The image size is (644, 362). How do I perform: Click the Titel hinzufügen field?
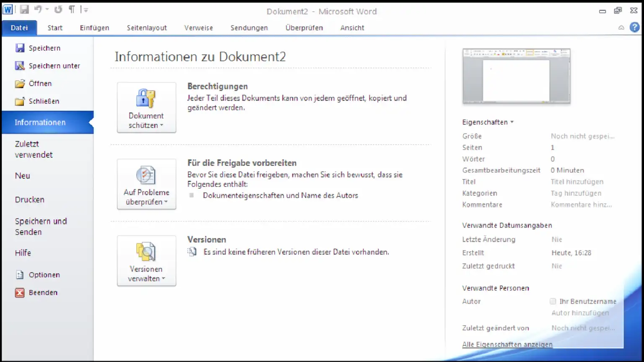(x=577, y=182)
